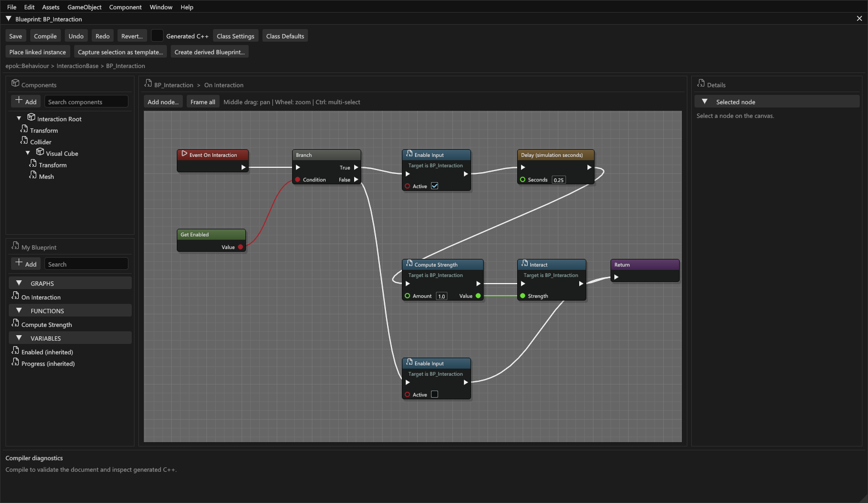
Task: Open the Assets menu
Action: 51,7
